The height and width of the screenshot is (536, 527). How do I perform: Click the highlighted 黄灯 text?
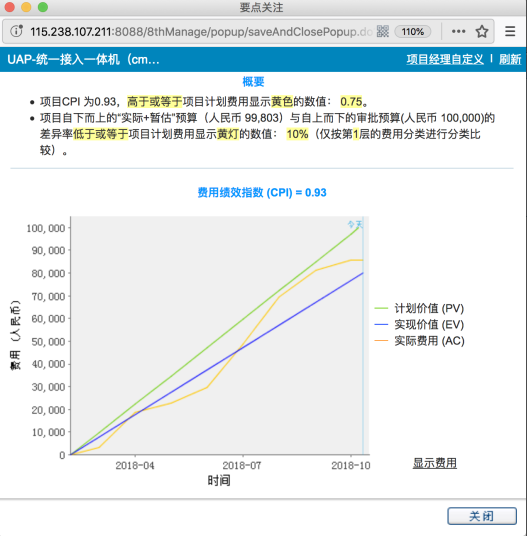coord(228,134)
